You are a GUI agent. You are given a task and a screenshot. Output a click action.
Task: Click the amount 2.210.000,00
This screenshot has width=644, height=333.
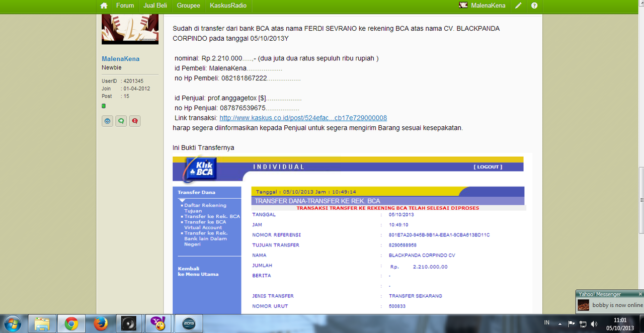coord(430,267)
